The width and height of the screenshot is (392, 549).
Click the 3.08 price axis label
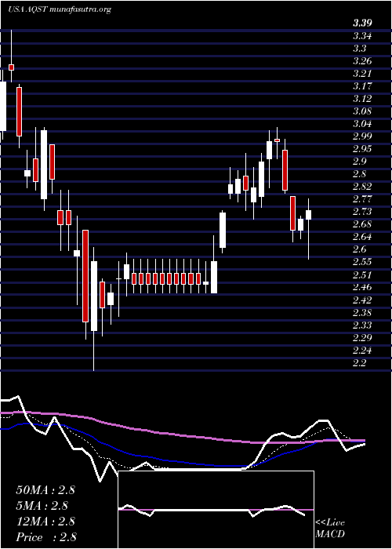coord(362,111)
